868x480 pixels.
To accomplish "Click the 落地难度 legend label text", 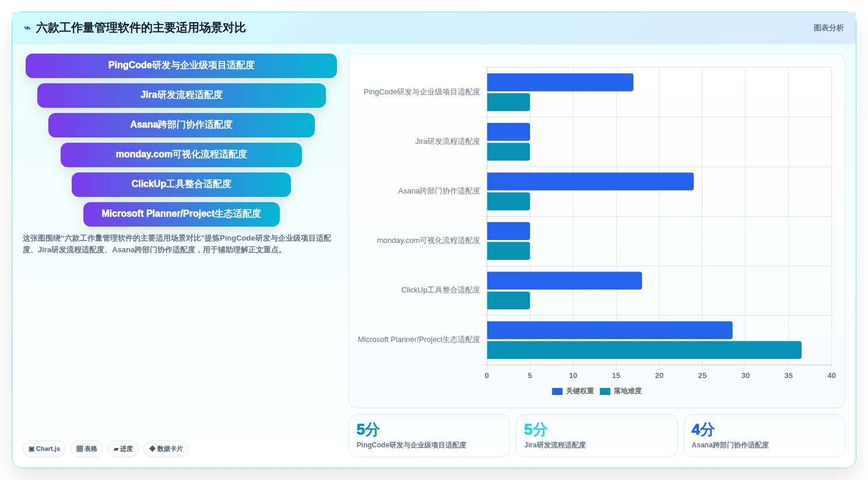I will pos(628,391).
